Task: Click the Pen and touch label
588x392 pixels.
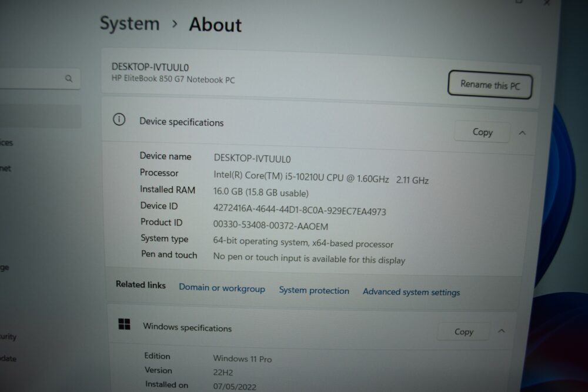Action: [169, 254]
